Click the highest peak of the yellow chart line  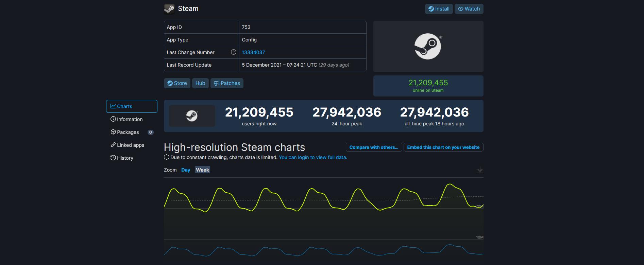(x=450, y=184)
